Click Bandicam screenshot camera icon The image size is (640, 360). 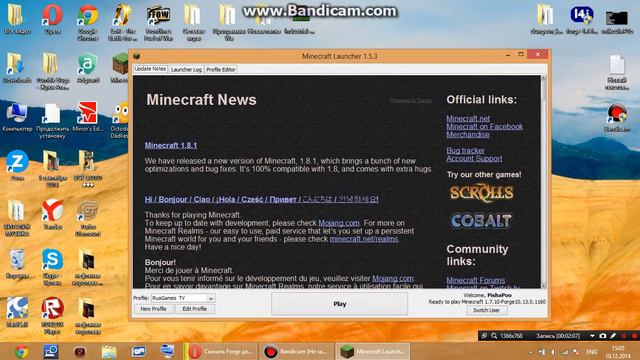603,336
